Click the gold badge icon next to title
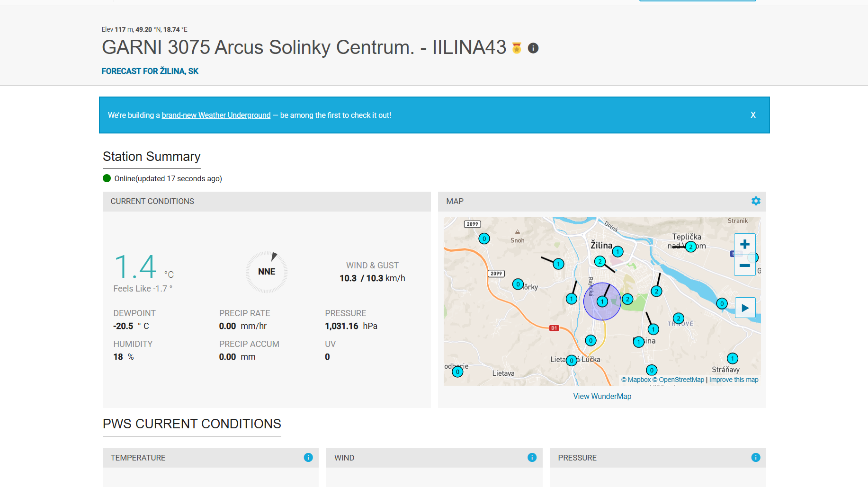Viewport: 868px width, 487px height. [x=517, y=48]
